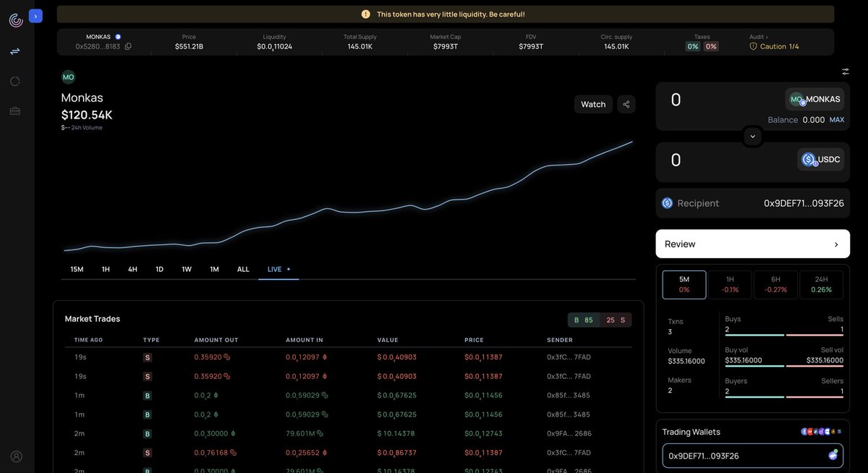Select the 15M chart timeframe

coord(77,269)
